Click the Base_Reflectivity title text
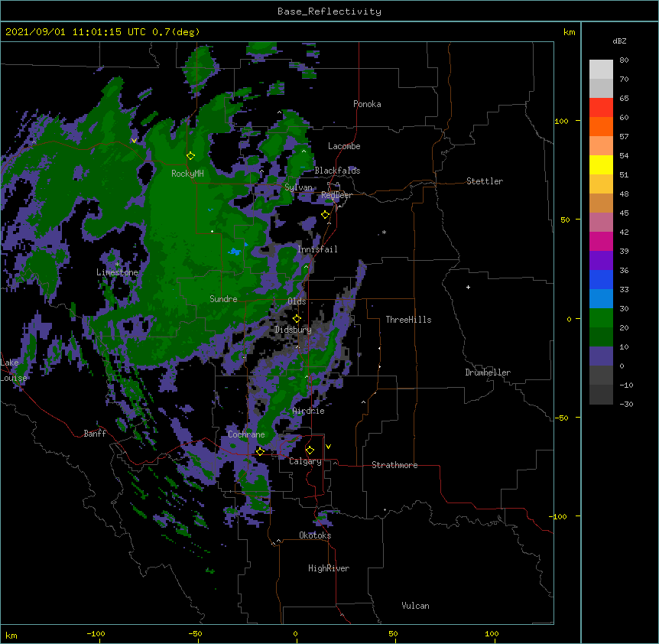 329,11
